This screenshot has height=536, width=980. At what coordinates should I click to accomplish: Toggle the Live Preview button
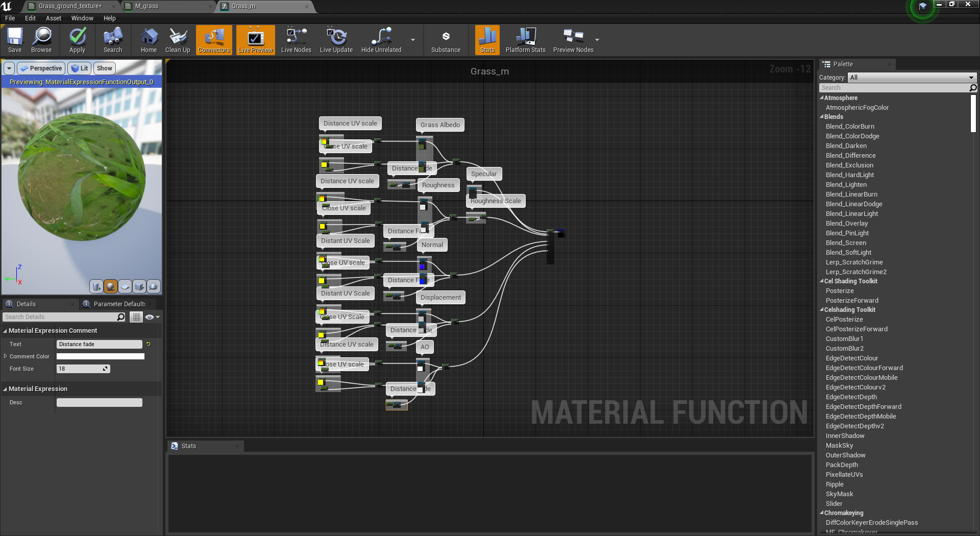[255, 40]
